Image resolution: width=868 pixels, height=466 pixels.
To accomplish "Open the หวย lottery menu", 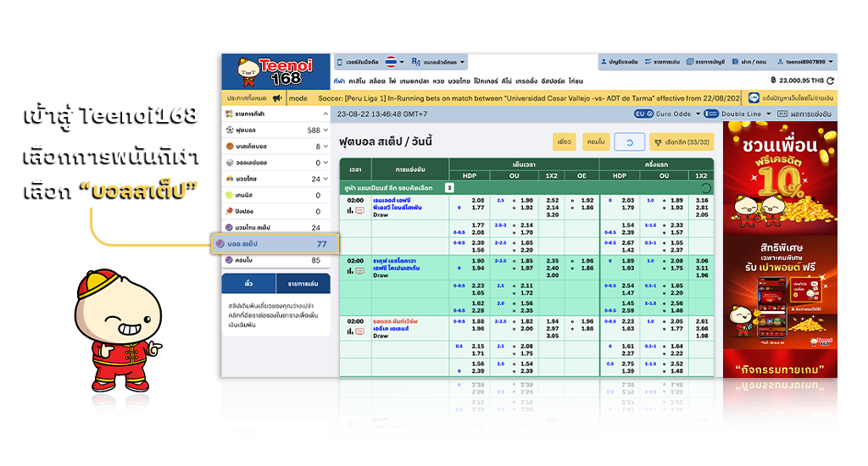I will pyautogui.click(x=438, y=80).
